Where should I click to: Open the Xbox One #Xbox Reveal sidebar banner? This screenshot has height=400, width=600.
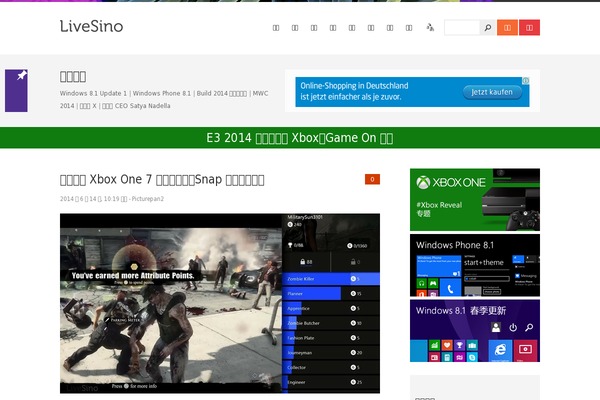pos(475,199)
